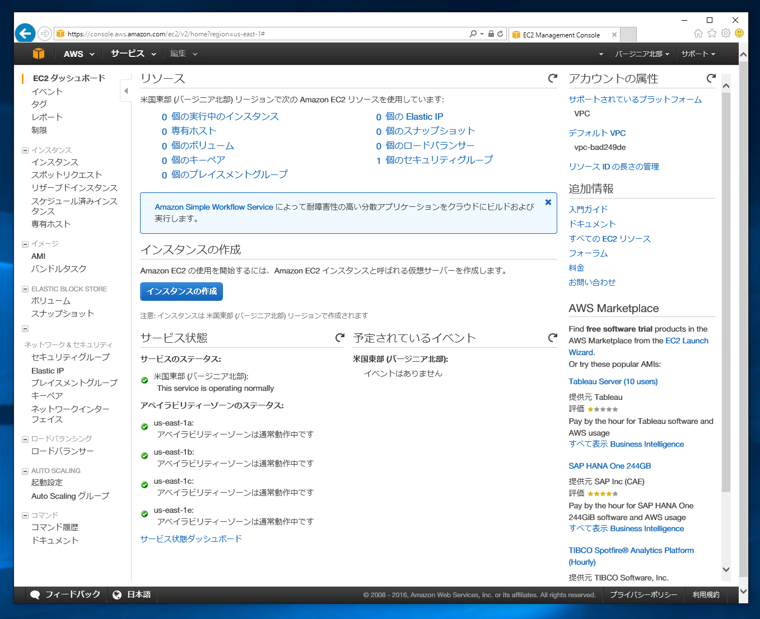Open 入門ガイド link
The width and height of the screenshot is (760, 619).
tap(588, 209)
